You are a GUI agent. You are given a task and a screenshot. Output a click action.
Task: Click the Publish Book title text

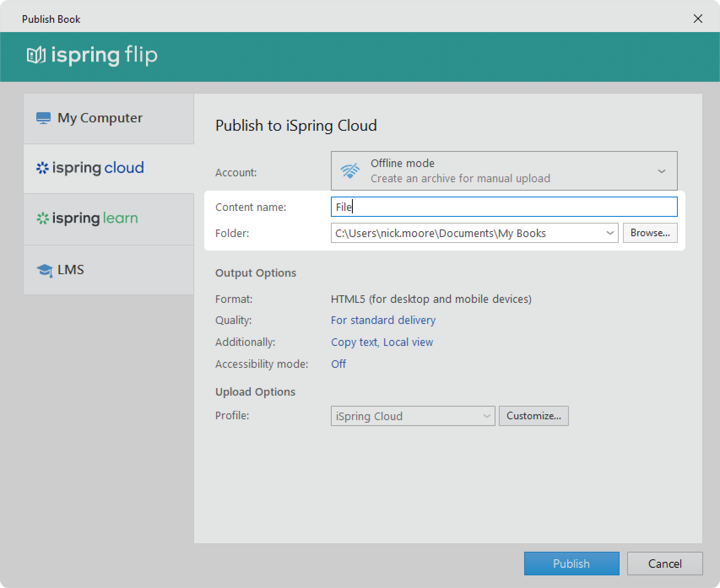[x=51, y=19]
